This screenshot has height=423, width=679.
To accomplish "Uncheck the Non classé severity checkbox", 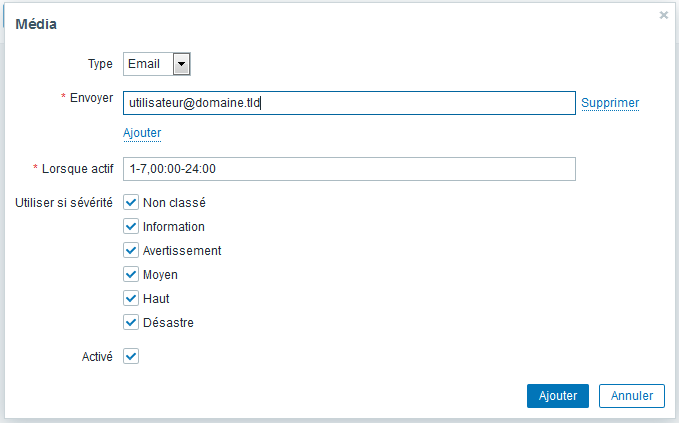I will pos(131,202).
